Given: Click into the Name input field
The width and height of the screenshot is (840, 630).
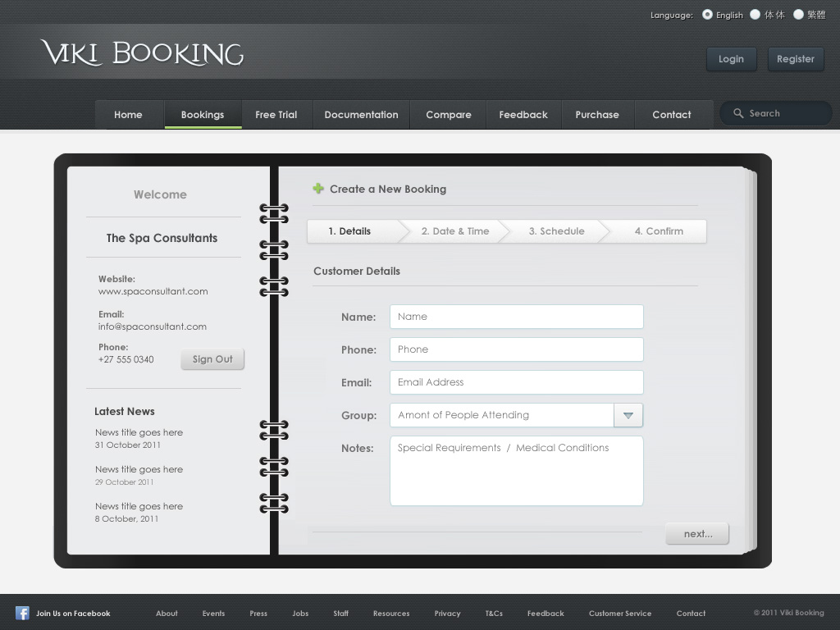Looking at the screenshot, I should 516,317.
